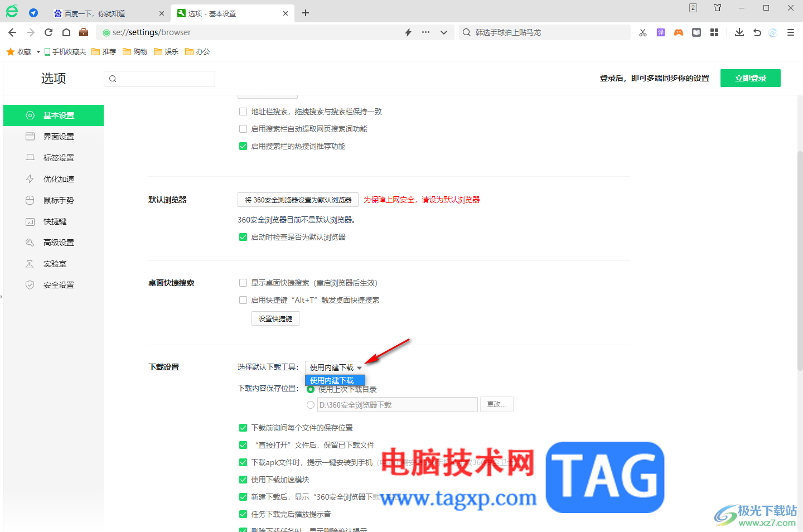
Task: Open the 选择默认下载工具 dropdown
Action: point(335,367)
